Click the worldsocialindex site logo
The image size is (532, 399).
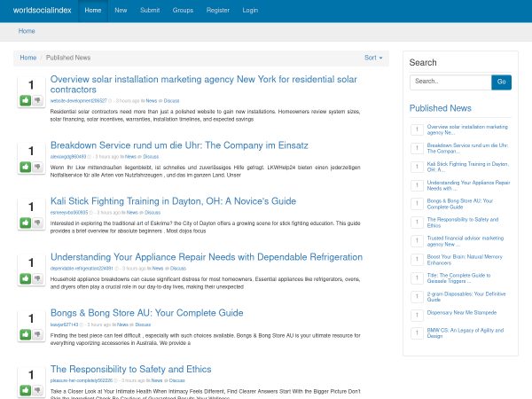pos(43,11)
